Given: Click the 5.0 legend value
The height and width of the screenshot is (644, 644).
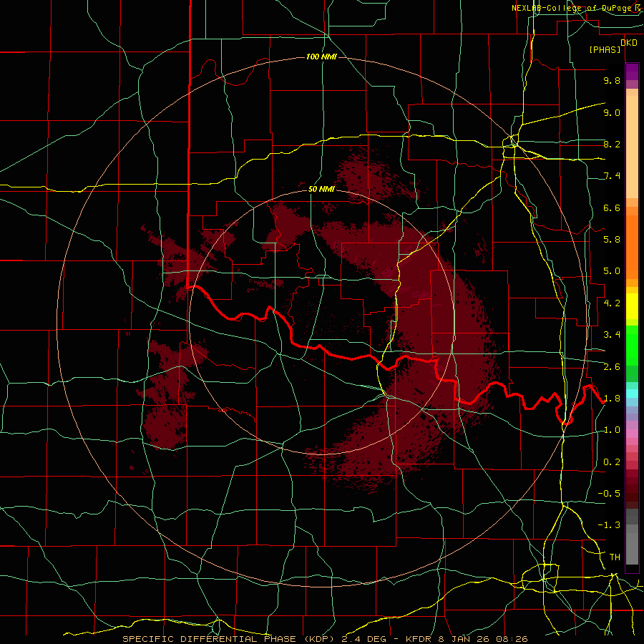Looking at the screenshot, I should point(612,271).
